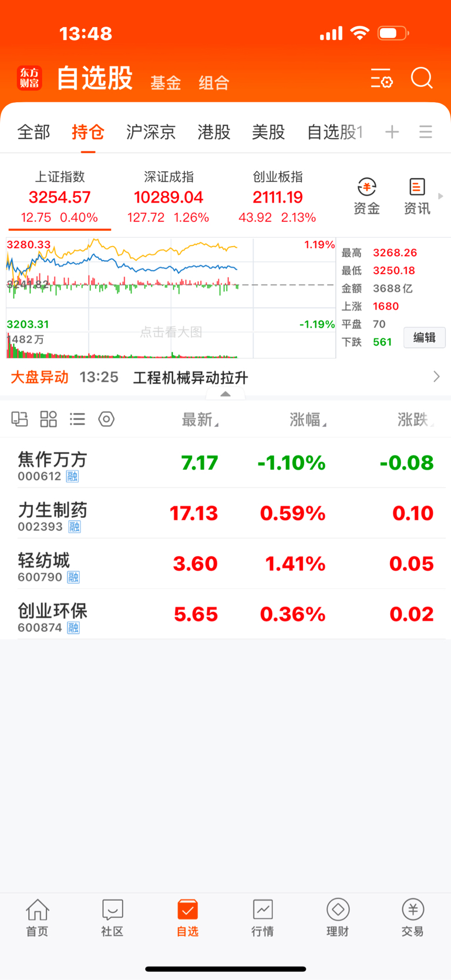Go to 首页 home tab
The image size is (451, 980).
[x=38, y=918]
